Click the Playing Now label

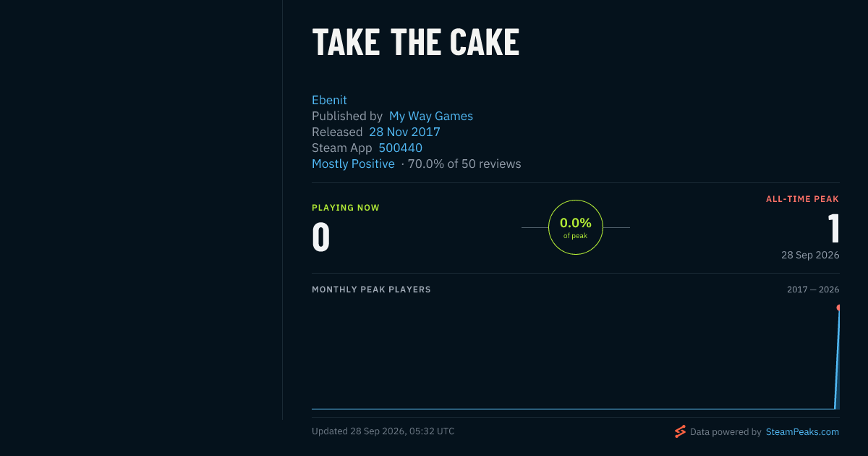click(x=346, y=208)
